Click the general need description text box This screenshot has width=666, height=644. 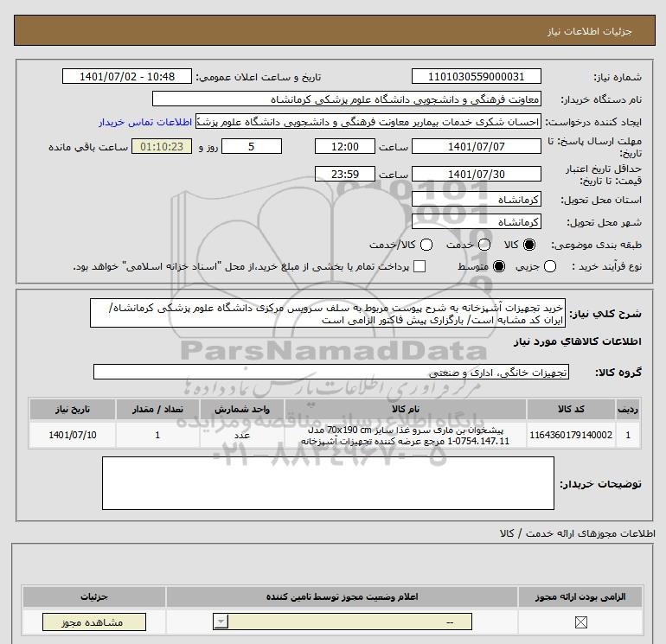(x=328, y=313)
